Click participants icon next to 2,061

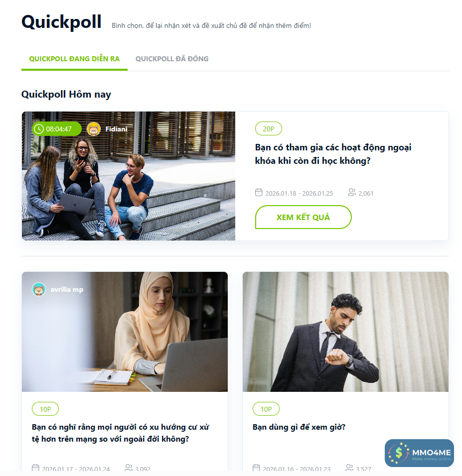[x=352, y=193]
